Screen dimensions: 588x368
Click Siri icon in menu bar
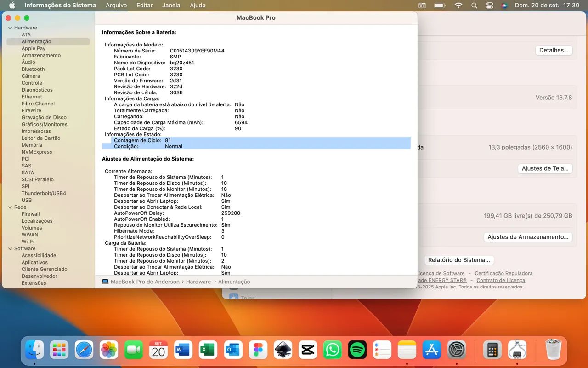[504, 6]
